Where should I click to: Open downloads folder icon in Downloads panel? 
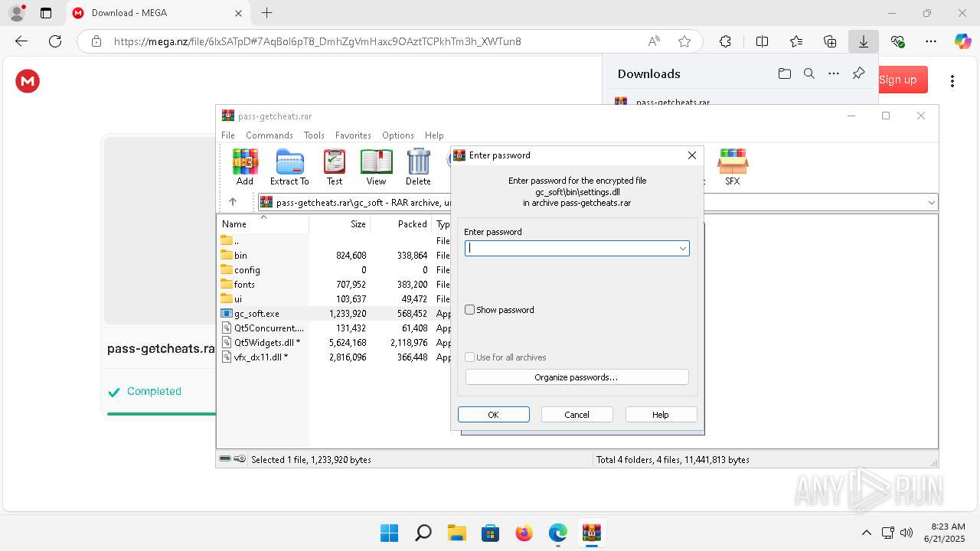[785, 73]
